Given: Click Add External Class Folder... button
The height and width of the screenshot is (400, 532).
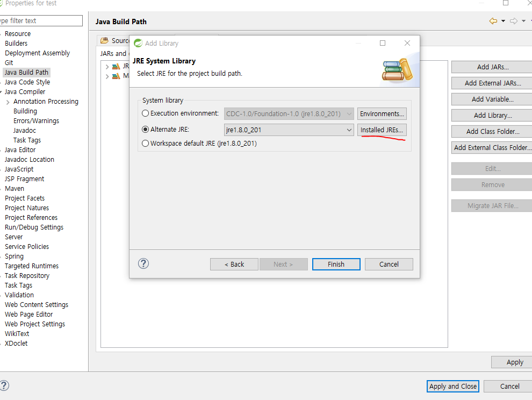Looking at the screenshot, I should pos(493,148).
